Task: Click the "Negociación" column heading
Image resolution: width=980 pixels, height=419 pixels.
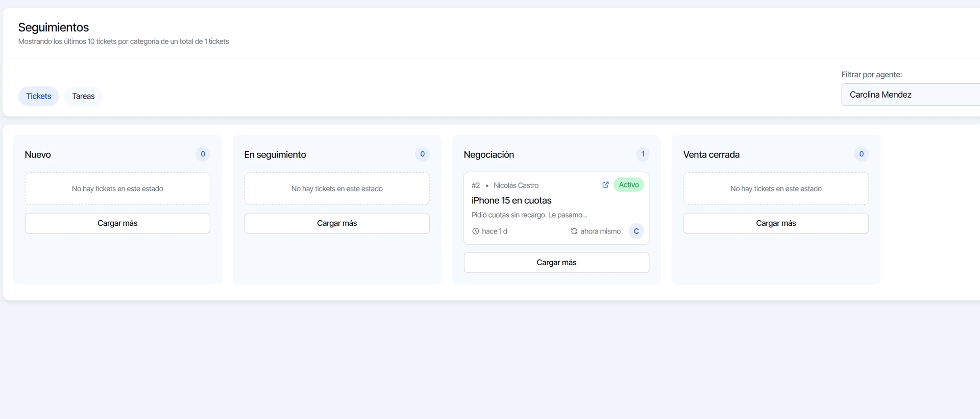Action: (489, 155)
